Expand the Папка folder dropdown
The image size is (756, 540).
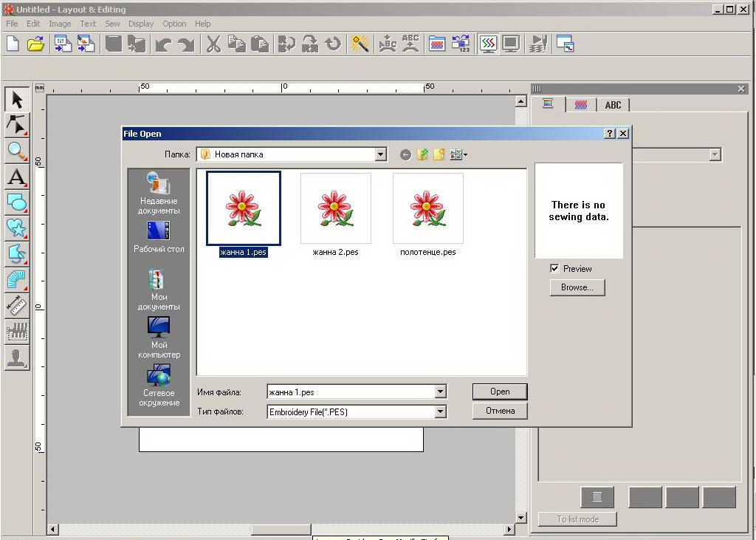tap(381, 155)
